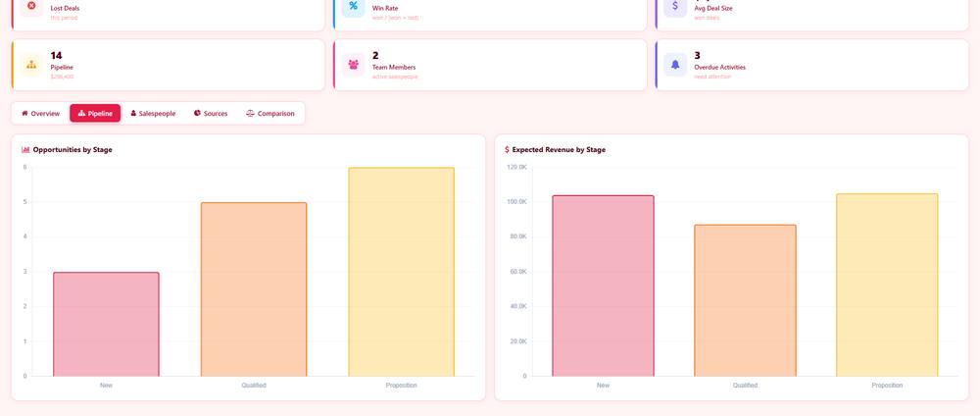Click the Expected Revenue by Stage title
Screen dimensions: 980x416
tap(559, 149)
